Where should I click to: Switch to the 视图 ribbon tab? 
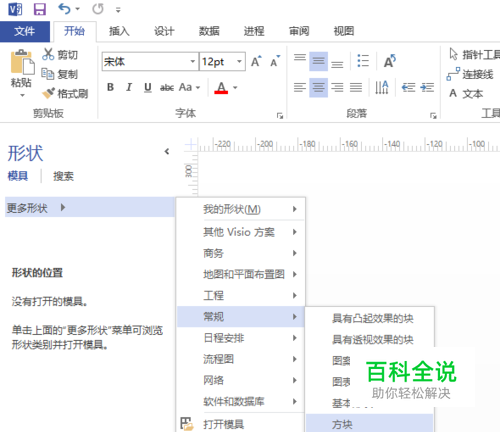pyautogui.click(x=344, y=31)
